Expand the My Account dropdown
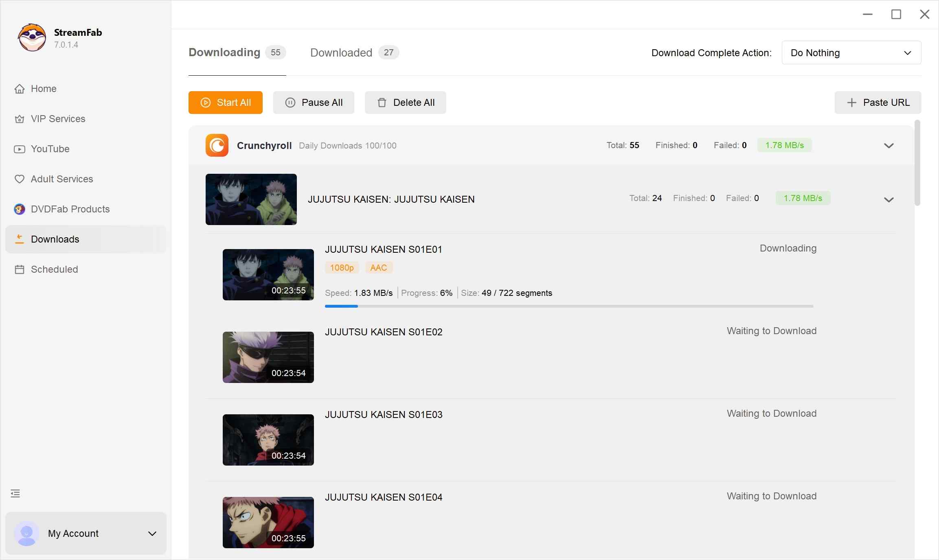 click(152, 534)
